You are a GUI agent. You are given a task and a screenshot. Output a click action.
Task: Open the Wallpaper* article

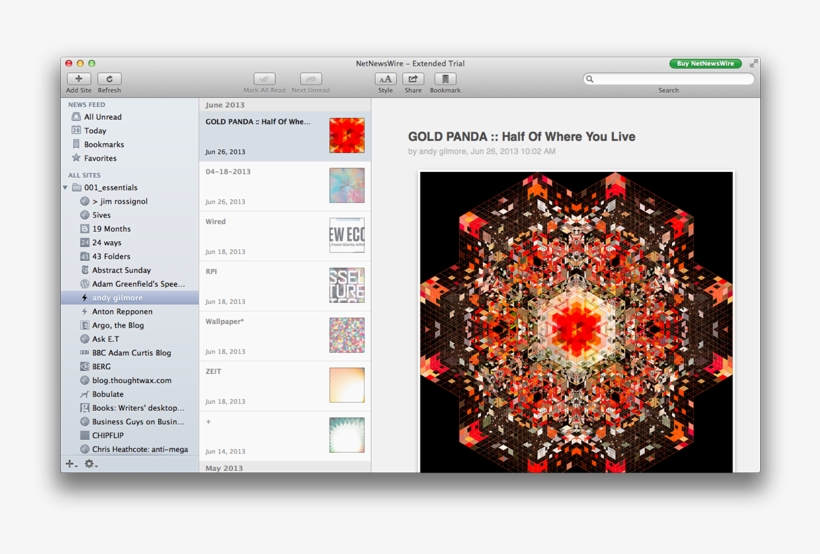point(285,336)
